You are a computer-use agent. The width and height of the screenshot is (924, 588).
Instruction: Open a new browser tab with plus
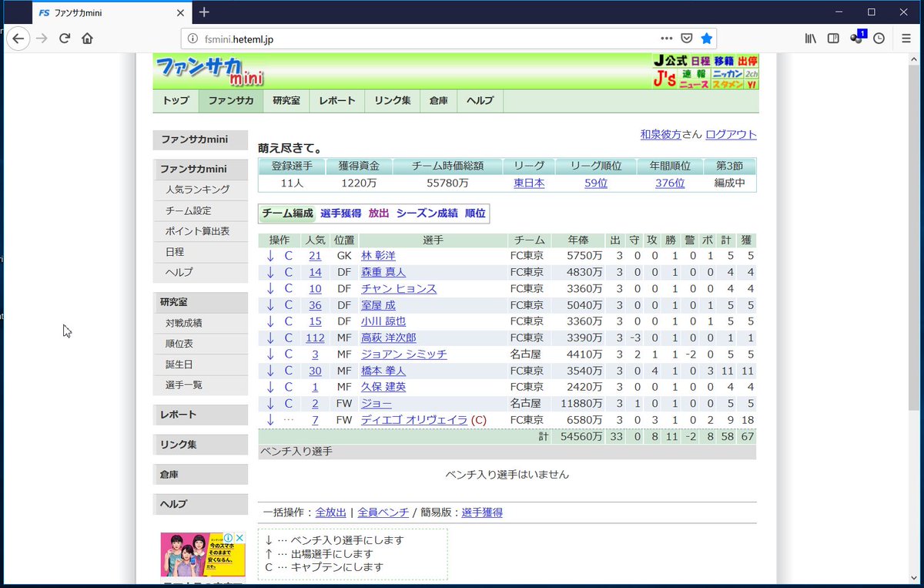pos(204,12)
